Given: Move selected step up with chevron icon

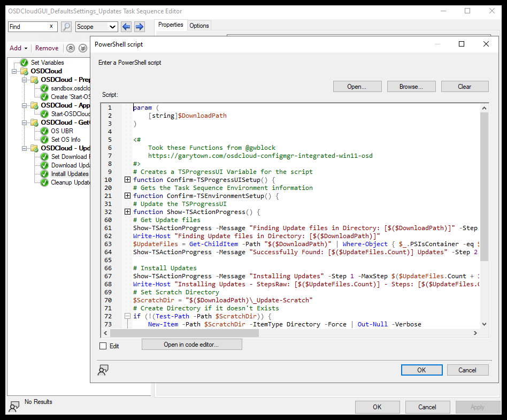Looking at the screenshot, I should (x=70, y=48).
